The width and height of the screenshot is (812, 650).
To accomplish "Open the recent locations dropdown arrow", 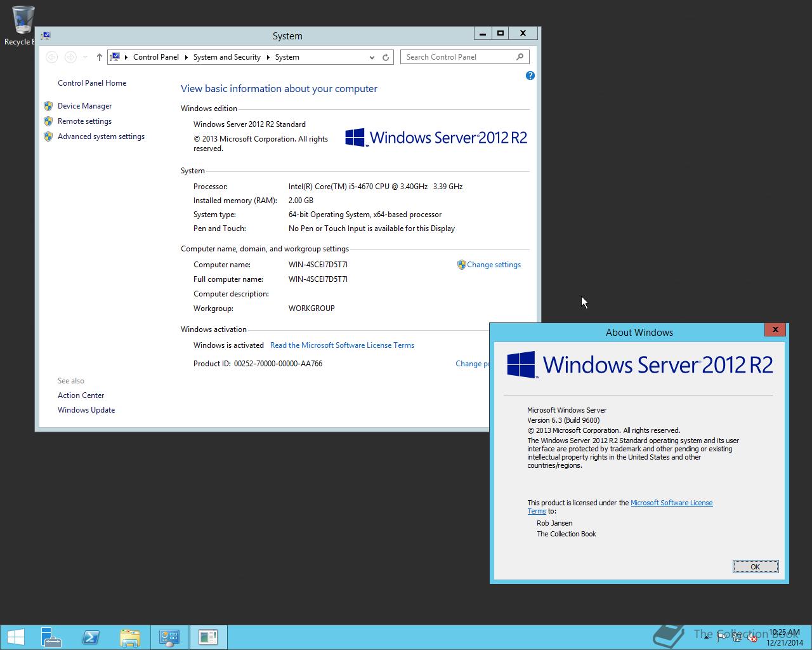I will pyautogui.click(x=85, y=57).
